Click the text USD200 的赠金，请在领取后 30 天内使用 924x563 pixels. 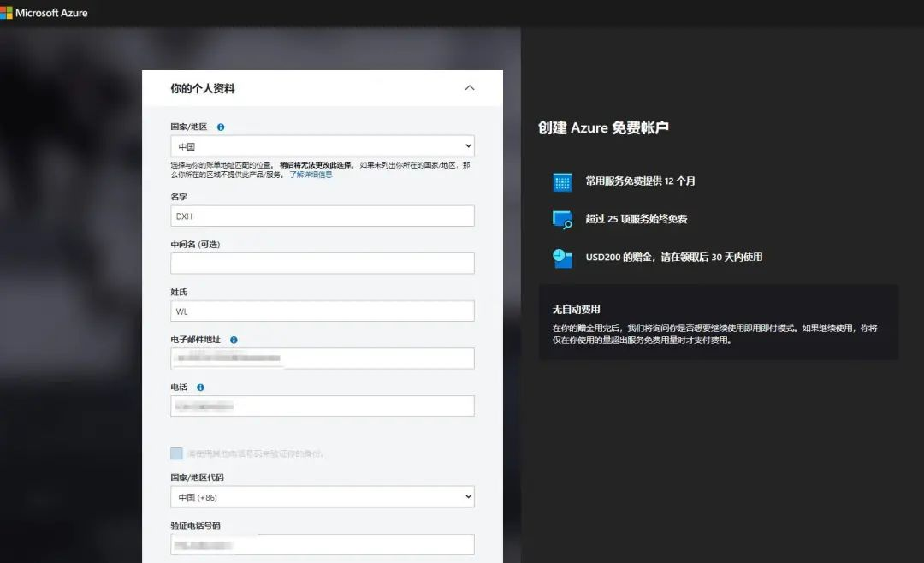[x=673, y=257]
